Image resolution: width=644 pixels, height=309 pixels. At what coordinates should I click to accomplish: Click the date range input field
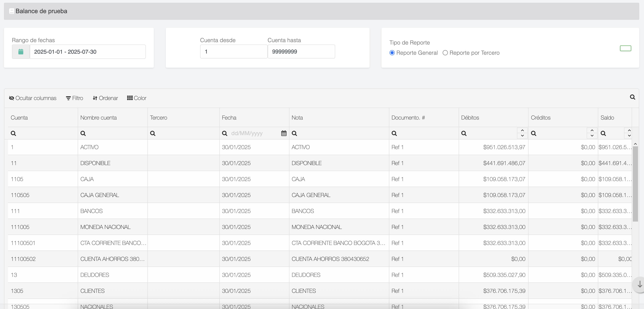coord(88,52)
